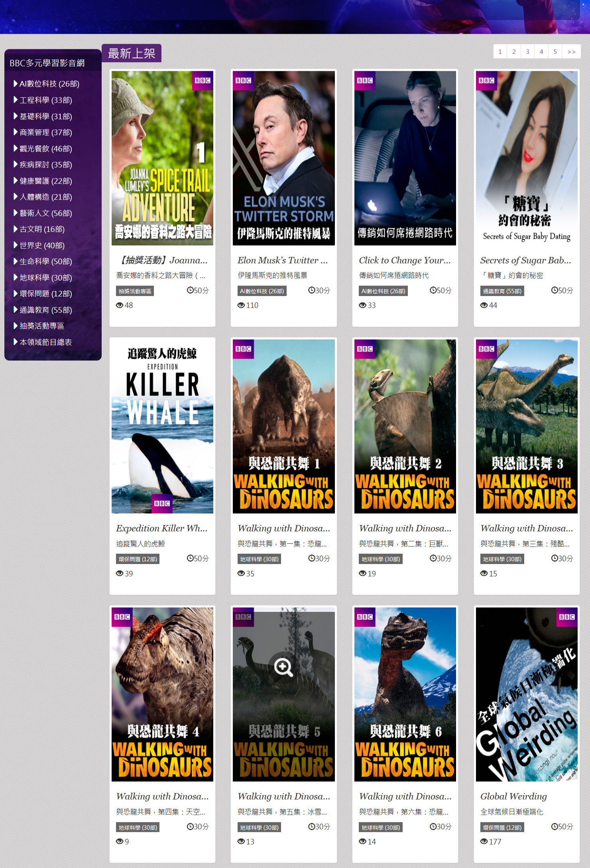
Task: Click the clock icon on Secrets of Sugar Baby card
Action: click(x=555, y=290)
